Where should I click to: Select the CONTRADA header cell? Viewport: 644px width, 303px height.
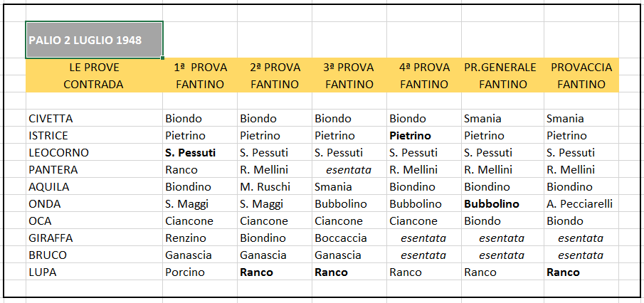(x=94, y=85)
